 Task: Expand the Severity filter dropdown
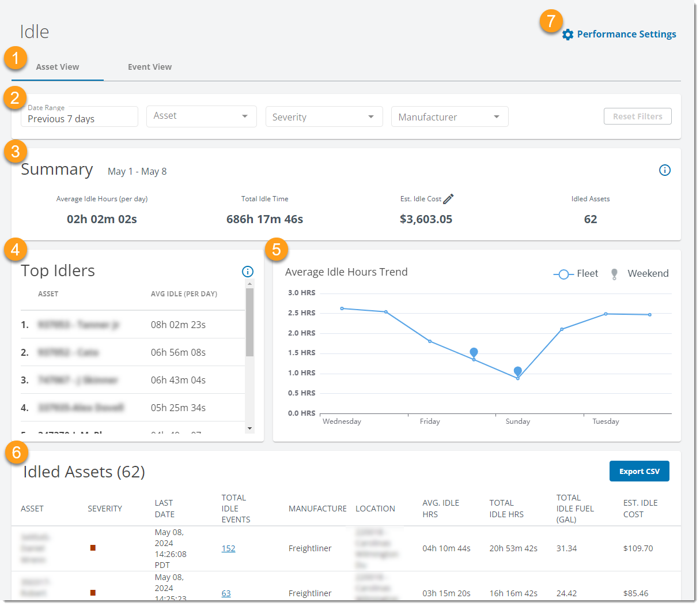pos(324,117)
